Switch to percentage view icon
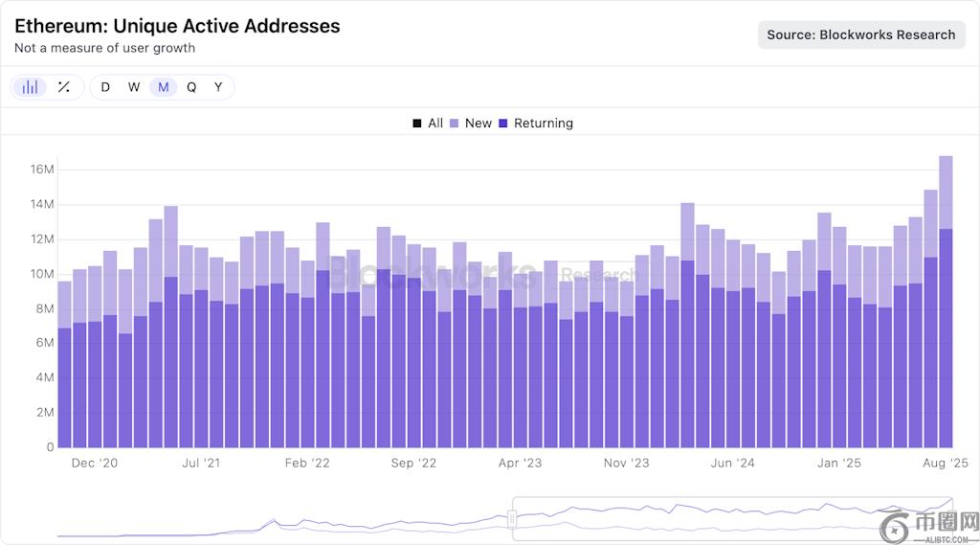 pyautogui.click(x=63, y=87)
